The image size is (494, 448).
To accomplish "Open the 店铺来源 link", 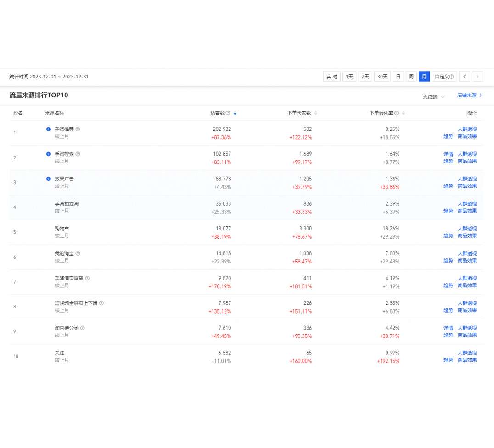I will pos(469,95).
